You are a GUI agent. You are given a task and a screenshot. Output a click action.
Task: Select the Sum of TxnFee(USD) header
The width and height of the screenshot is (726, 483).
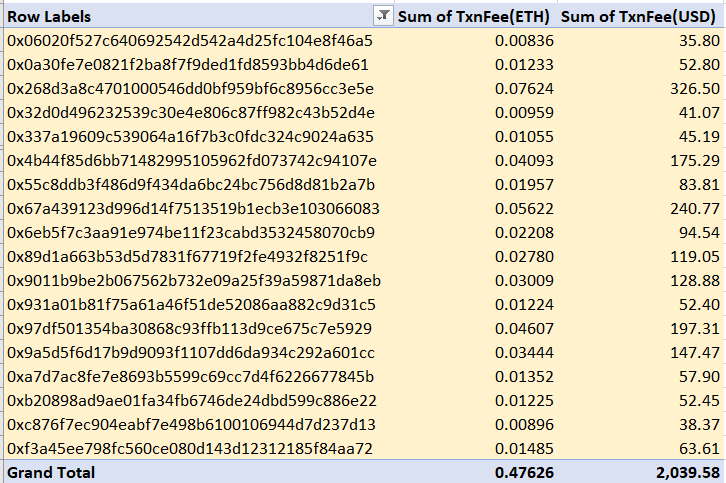(x=638, y=16)
